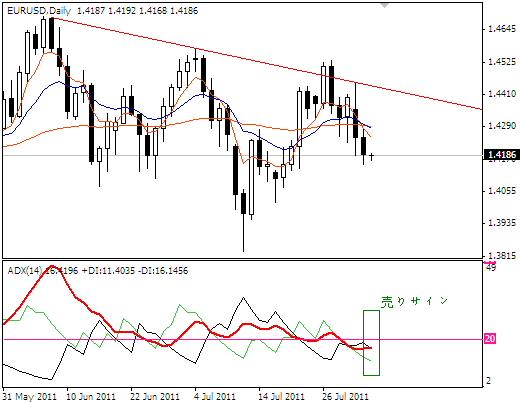The height and width of the screenshot is (404, 520).
Task: Click the 1.4525 price scale label
Action: tap(502, 62)
